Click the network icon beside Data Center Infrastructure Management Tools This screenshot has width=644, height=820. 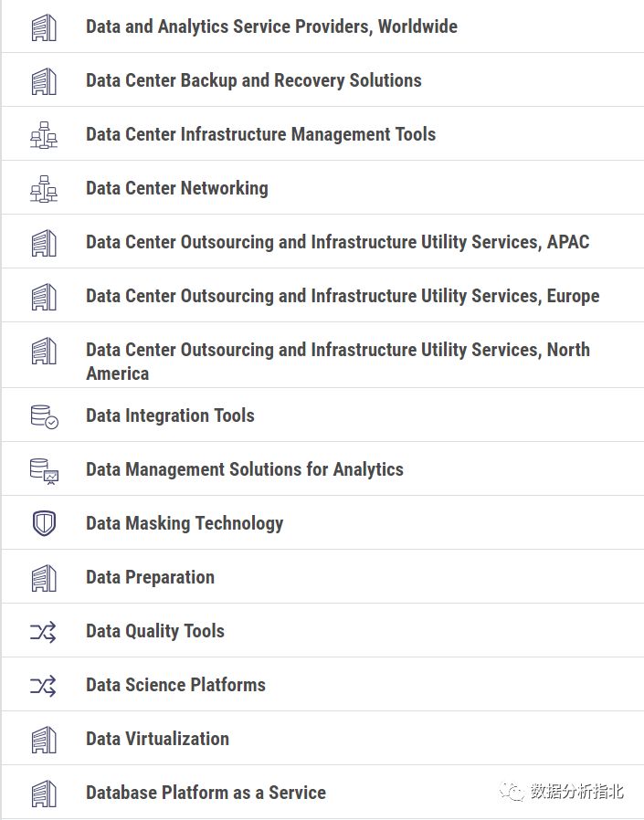pyautogui.click(x=44, y=135)
